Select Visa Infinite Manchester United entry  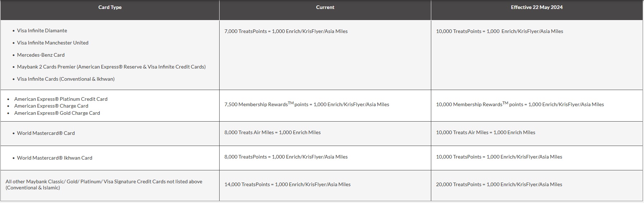coord(52,43)
